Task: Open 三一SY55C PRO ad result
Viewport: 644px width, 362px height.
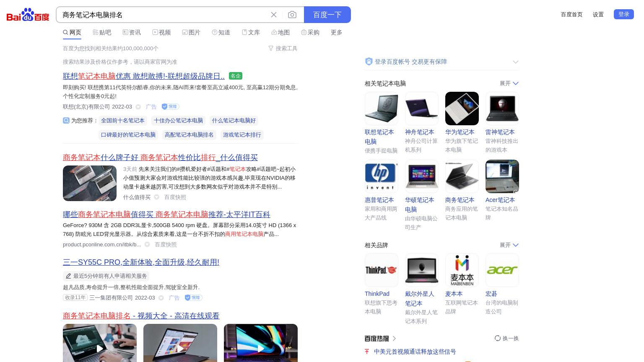Action: pyautogui.click(x=141, y=262)
